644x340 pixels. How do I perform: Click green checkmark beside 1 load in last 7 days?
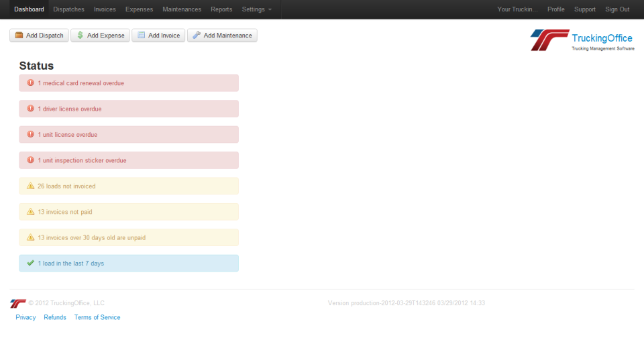[x=30, y=263]
